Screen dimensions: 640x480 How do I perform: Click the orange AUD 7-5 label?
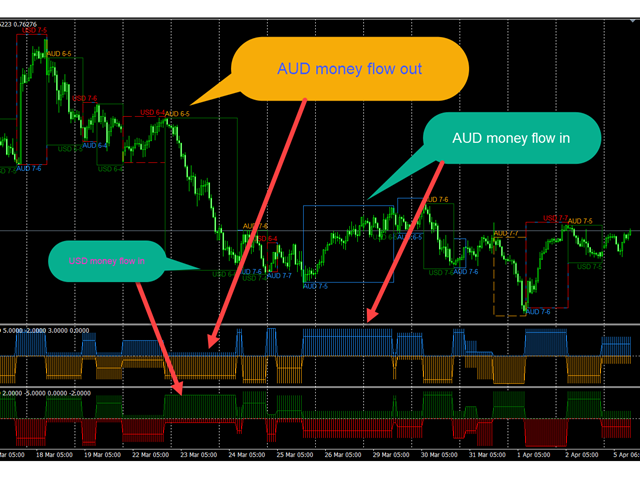[x=580, y=221]
